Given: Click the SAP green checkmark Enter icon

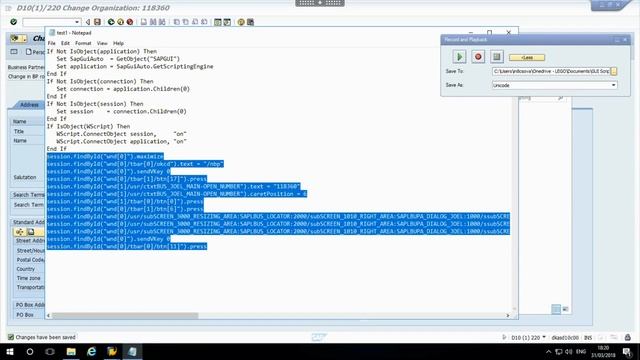Looking at the screenshot, I should 13,22.
